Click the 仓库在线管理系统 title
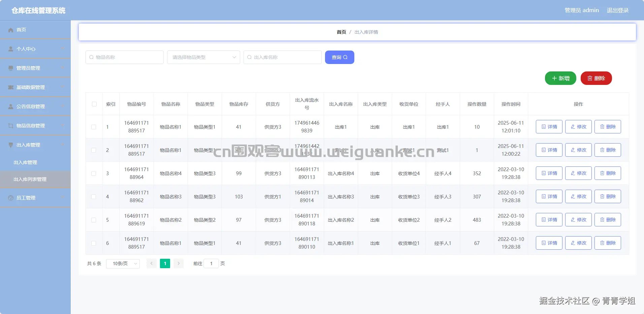Image resolution: width=644 pixels, height=314 pixels. [39, 11]
